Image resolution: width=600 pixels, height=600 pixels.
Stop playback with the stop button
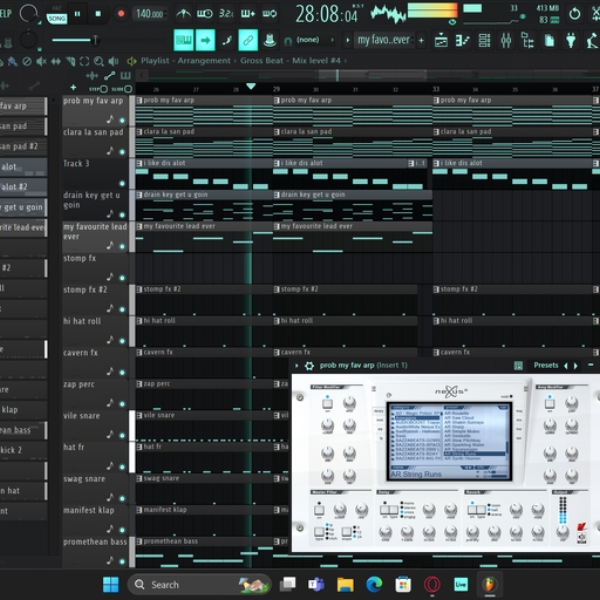click(x=98, y=14)
